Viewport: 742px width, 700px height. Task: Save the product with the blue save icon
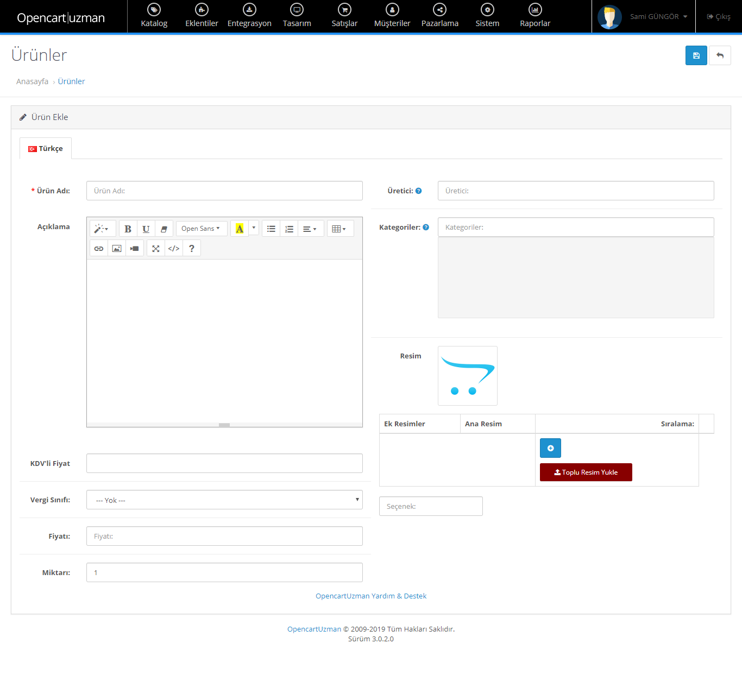click(696, 55)
